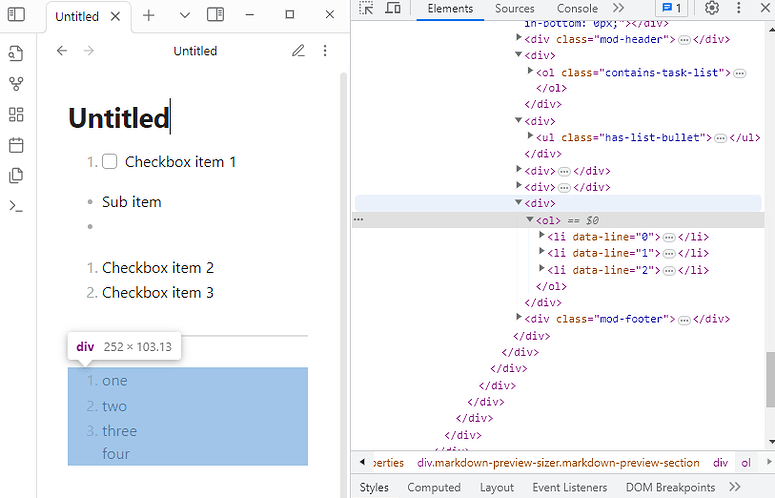Open the note's more options menu
775x498 pixels.
(325, 50)
